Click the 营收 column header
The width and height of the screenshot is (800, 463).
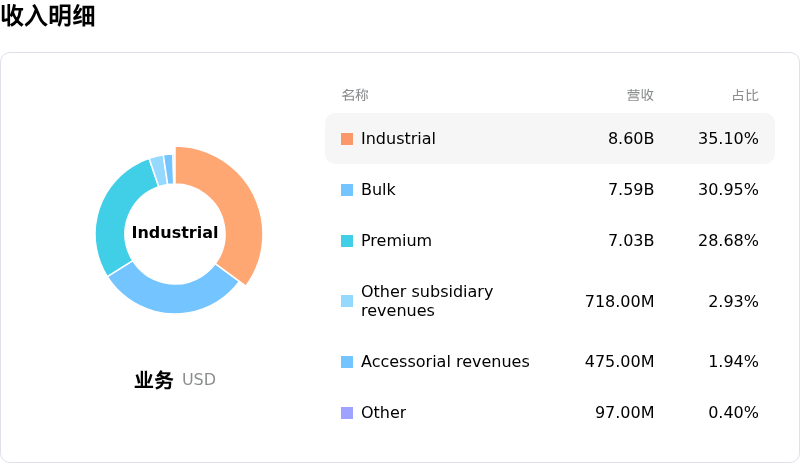(x=640, y=95)
